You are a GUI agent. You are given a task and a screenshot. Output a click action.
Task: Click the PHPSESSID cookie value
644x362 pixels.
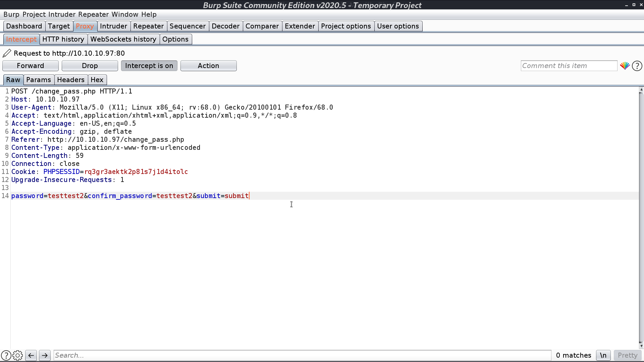[x=136, y=172]
